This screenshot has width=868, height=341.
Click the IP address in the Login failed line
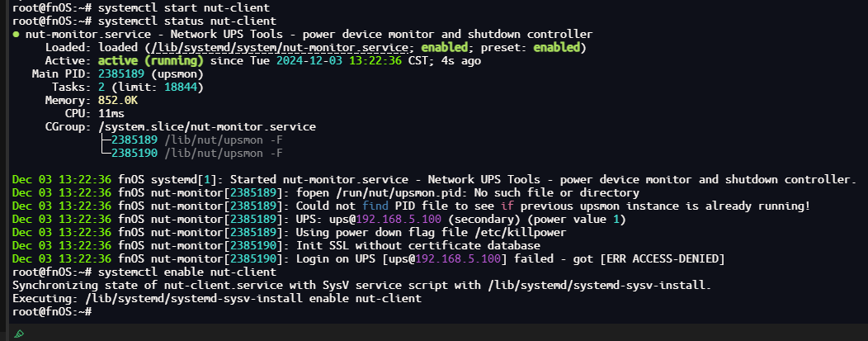[454, 259]
